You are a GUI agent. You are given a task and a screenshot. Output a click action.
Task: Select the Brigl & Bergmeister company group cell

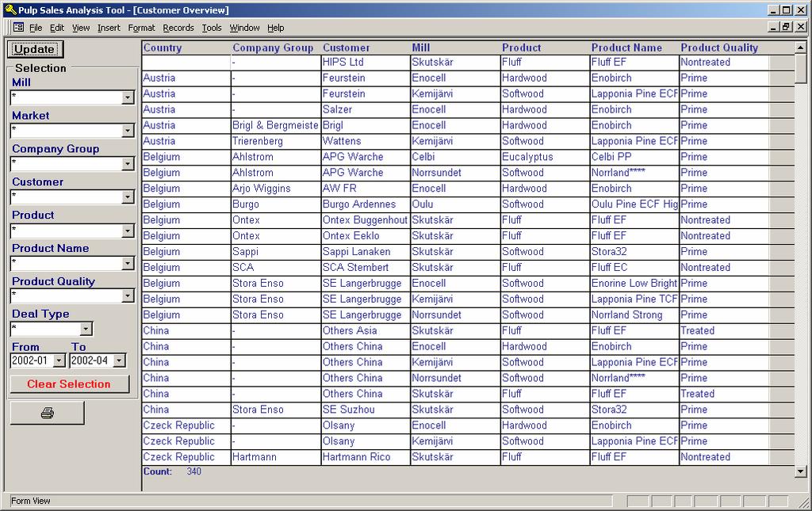pyautogui.click(x=275, y=125)
